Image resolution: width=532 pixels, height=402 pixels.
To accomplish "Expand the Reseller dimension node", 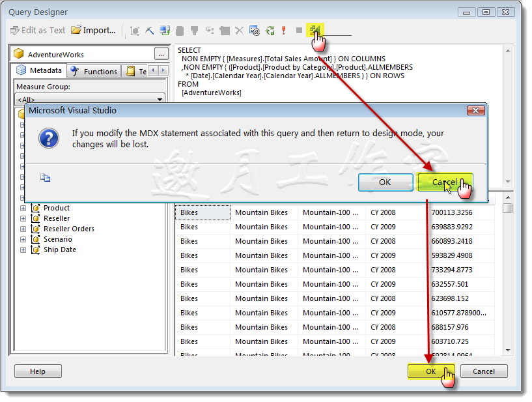I will pos(23,219).
